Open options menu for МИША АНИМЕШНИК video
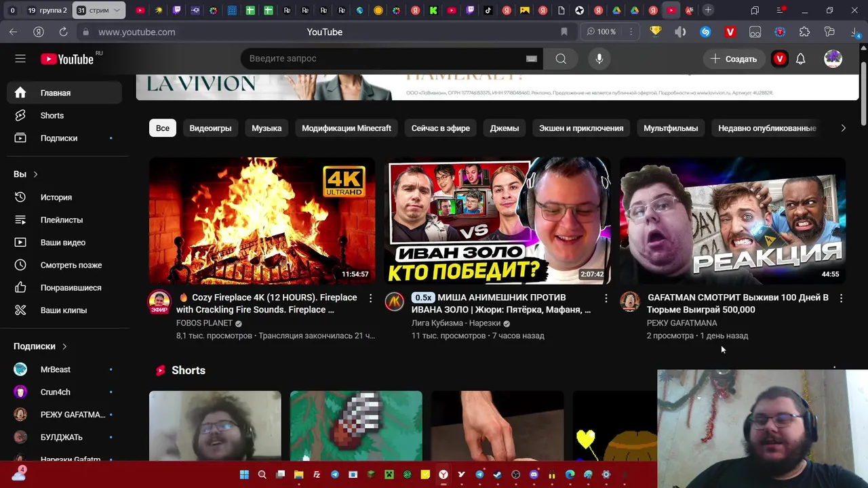Viewport: 868px width, 488px height. [x=606, y=298]
